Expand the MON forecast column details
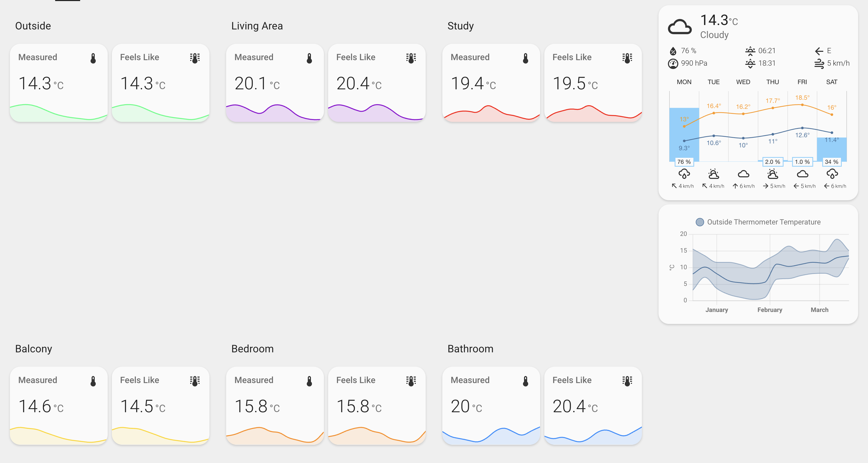This screenshot has height=463, width=868. [x=684, y=82]
